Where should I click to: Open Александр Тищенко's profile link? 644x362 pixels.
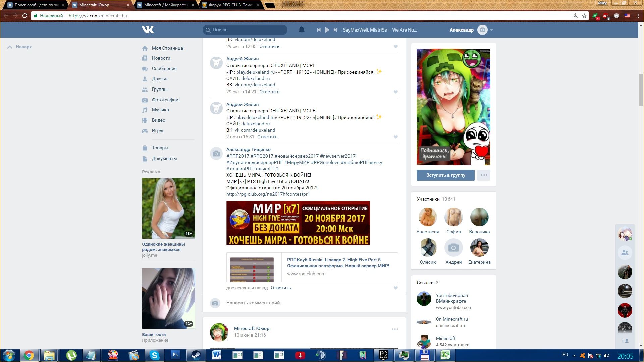click(248, 149)
